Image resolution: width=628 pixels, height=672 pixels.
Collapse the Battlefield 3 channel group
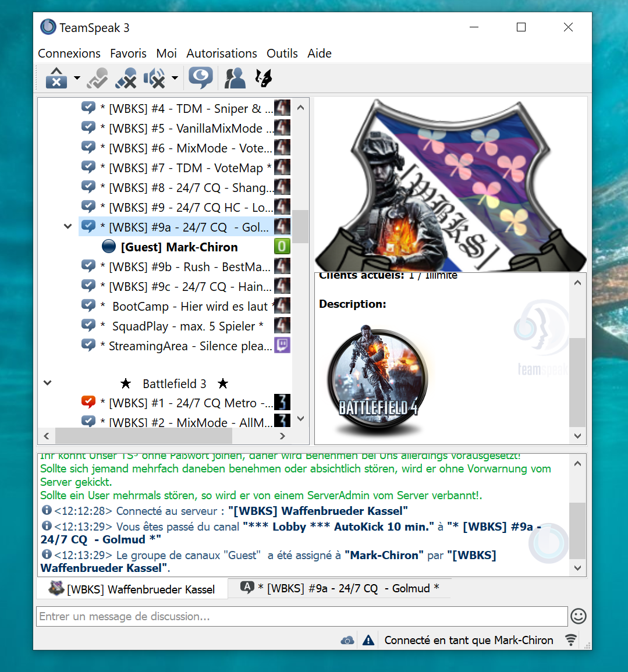pyautogui.click(x=48, y=383)
